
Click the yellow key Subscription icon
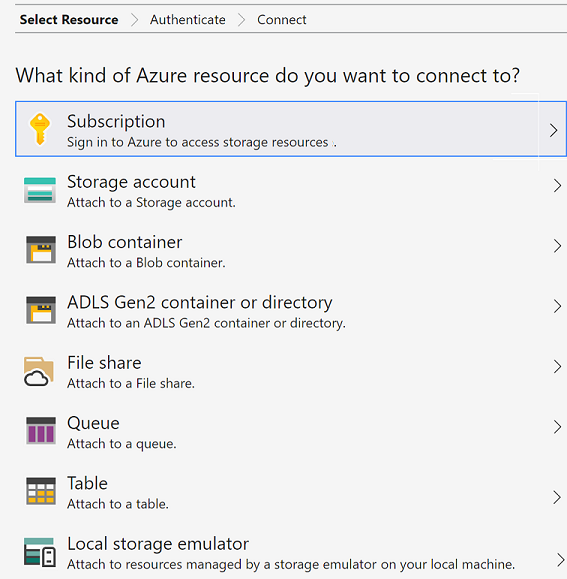coord(40,129)
